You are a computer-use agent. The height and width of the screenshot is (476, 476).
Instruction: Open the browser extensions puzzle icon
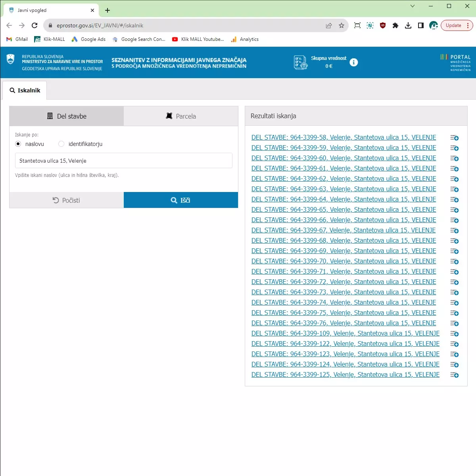click(395, 25)
